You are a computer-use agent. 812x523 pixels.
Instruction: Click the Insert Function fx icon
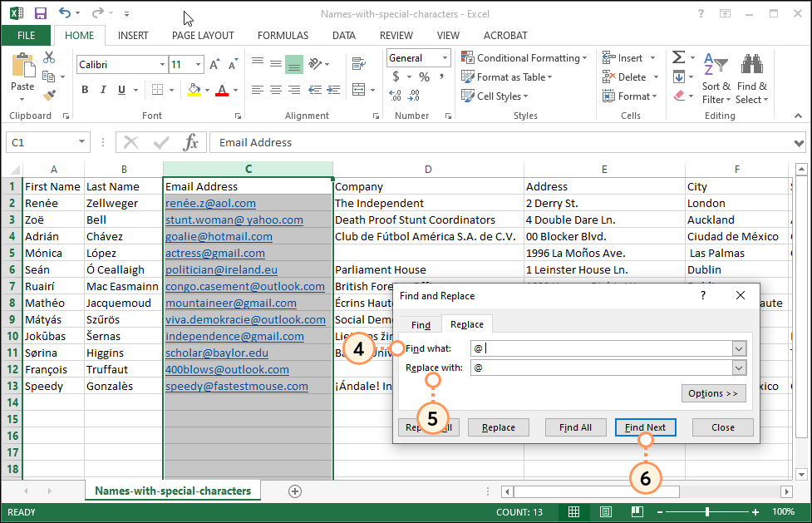pos(190,142)
